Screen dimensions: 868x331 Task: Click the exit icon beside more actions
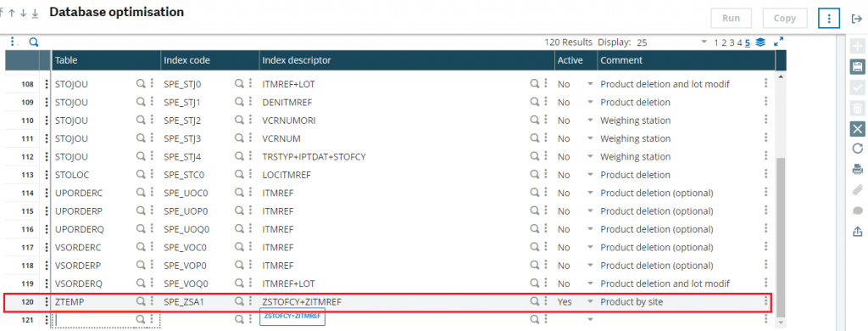tap(856, 19)
